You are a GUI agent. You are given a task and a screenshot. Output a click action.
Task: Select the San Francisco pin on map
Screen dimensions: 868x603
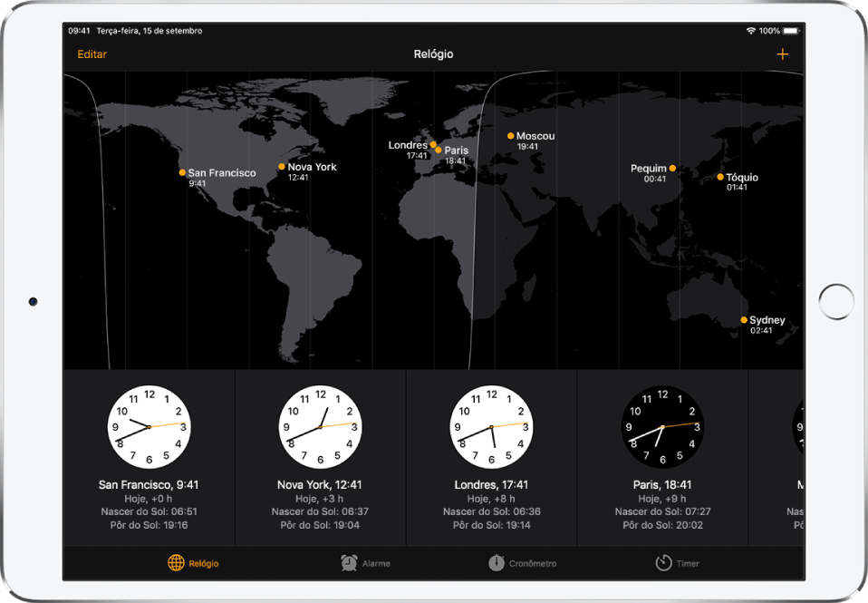point(180,170)
